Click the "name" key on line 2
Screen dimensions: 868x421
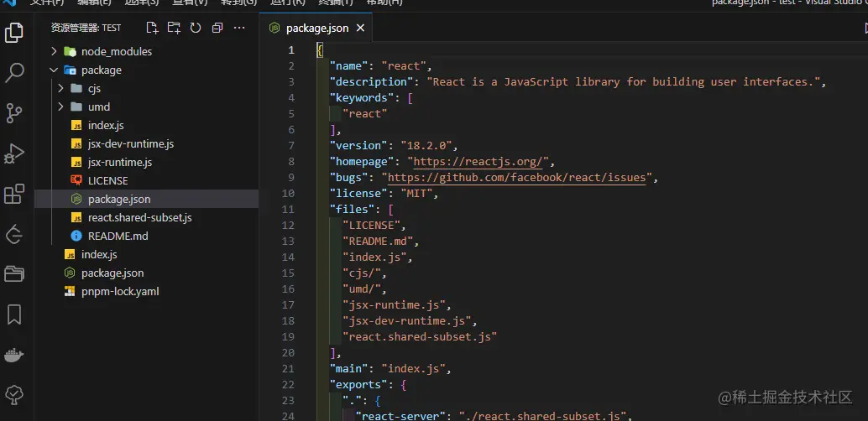click(x=348, y=65)
